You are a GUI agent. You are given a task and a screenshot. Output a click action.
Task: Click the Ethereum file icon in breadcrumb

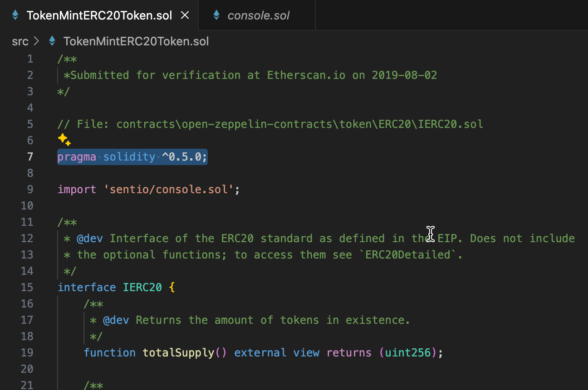[53, 41]
